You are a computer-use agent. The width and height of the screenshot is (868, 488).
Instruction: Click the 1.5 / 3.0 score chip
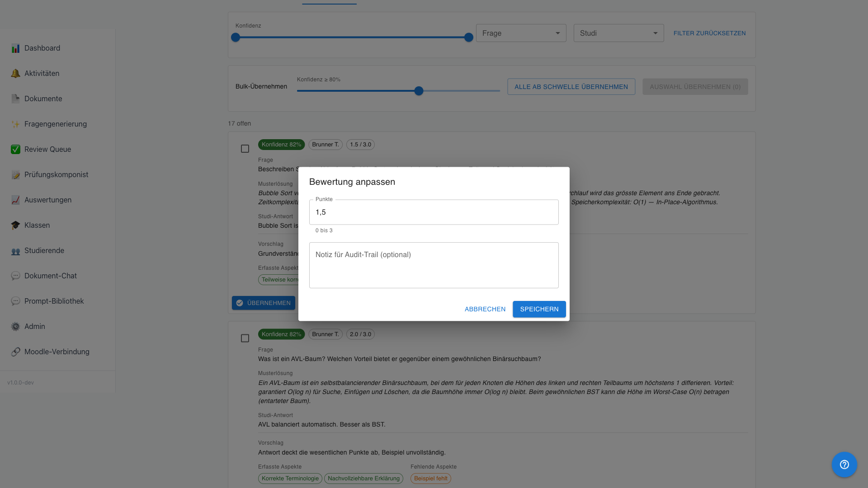click(x=360, y=145)
